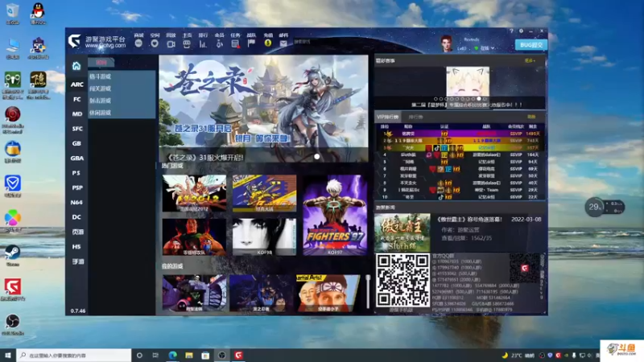
Task: Select the GBA platform in sidebar
Action: [77, 158]
